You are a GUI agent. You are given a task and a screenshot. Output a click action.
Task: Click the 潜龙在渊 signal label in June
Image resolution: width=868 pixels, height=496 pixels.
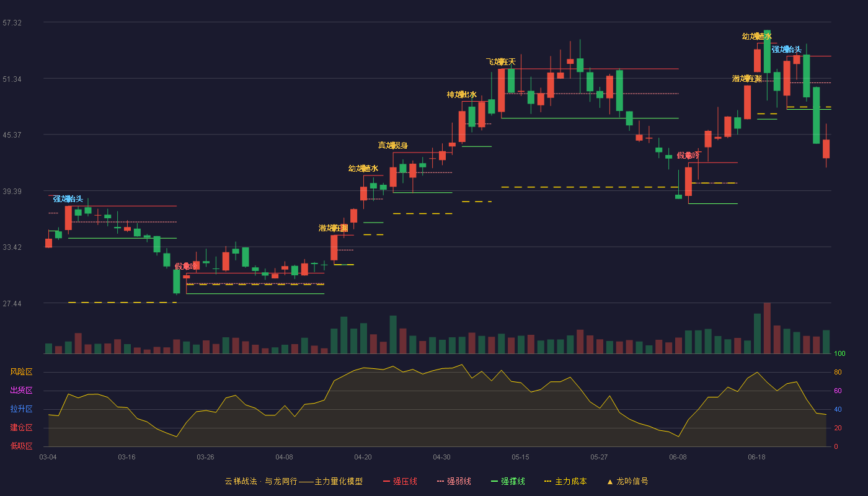point(747,79)
